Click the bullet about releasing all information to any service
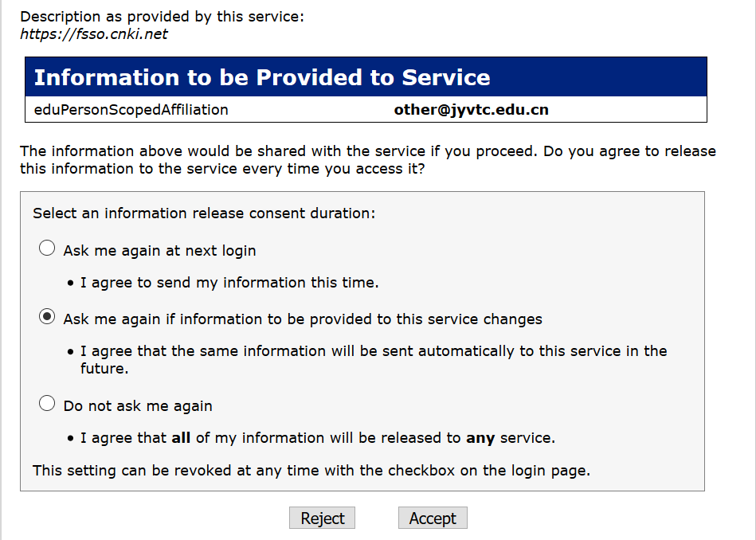 tap(317, 437)
